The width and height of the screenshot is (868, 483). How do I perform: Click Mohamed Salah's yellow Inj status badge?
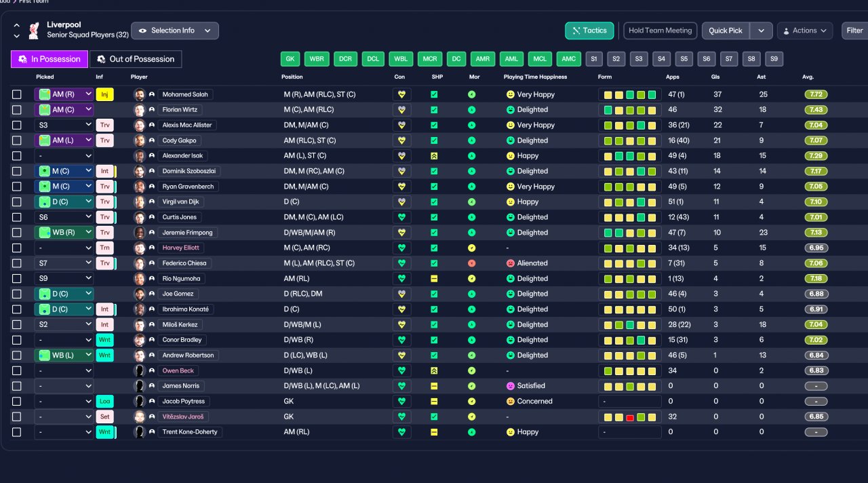tap(104, 94)
